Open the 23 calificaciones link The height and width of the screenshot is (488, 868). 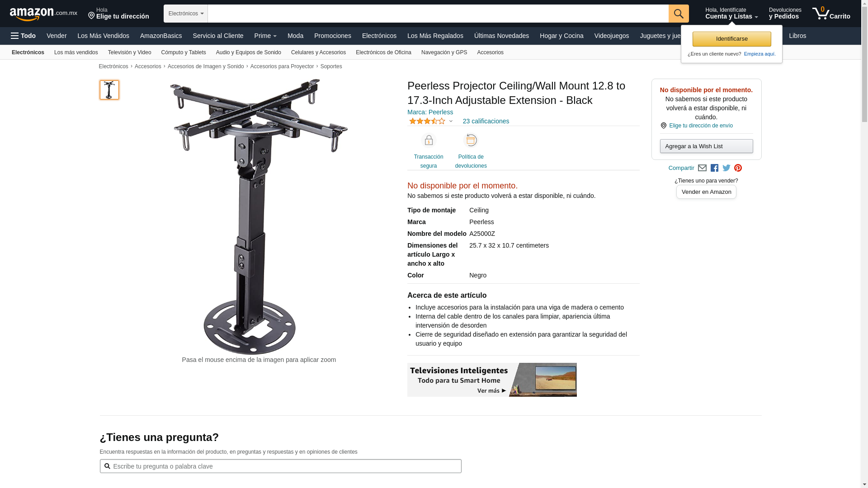click(486, 121)
